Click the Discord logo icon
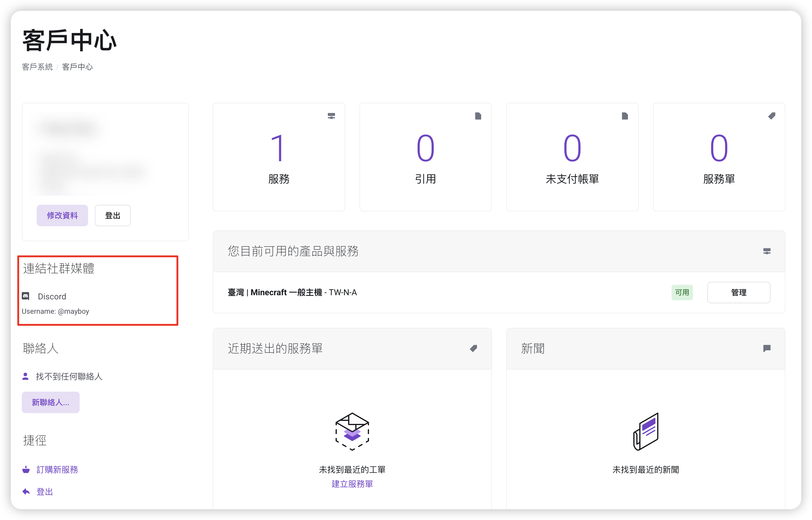Screen dimensions: 812x520 pos(26,296)
